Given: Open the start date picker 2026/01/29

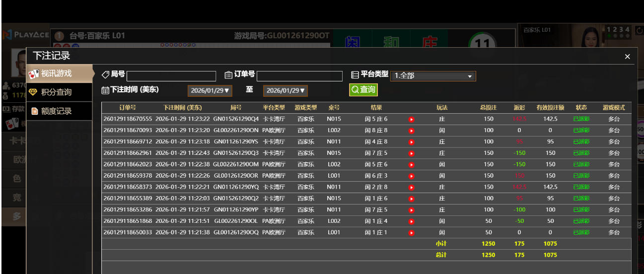Looking at the screenshot, I should point(210,91).
